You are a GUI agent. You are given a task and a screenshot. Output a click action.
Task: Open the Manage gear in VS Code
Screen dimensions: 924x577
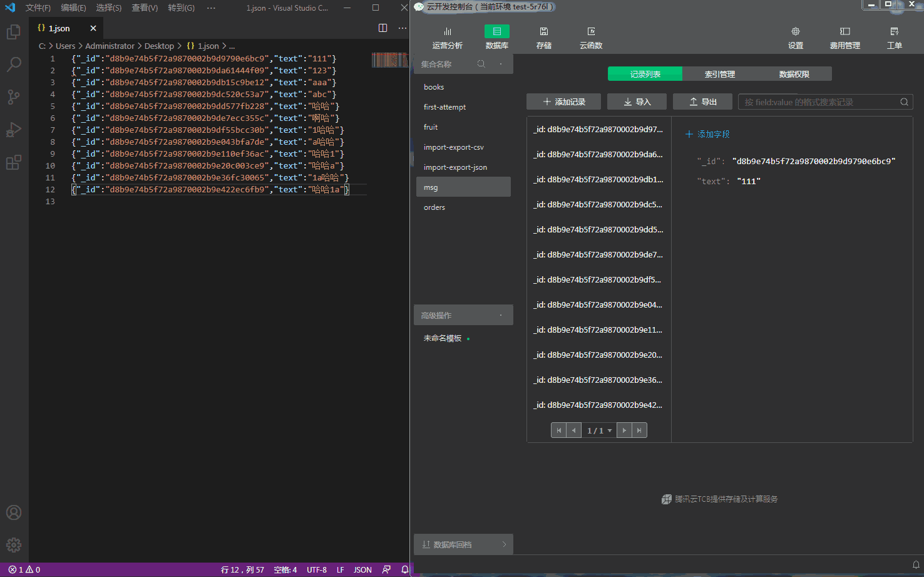pyautogui.click(x=14, y=545)
